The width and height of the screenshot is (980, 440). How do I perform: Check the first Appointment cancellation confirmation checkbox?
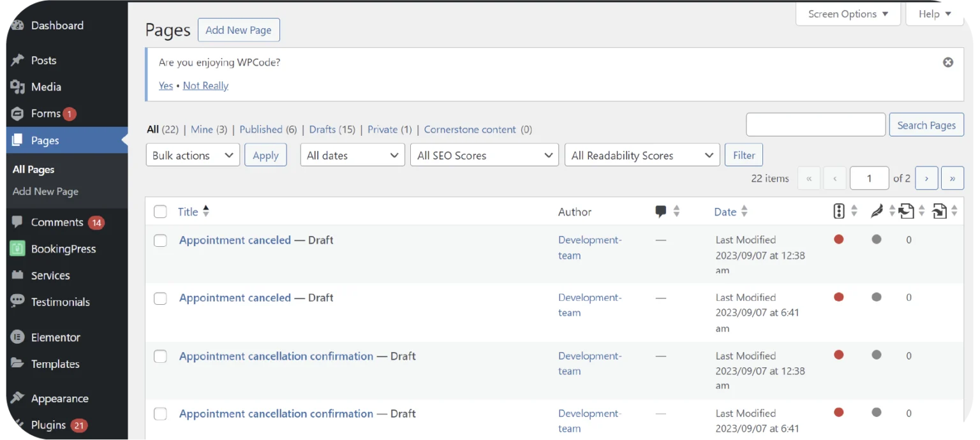[x=160, y=356]
